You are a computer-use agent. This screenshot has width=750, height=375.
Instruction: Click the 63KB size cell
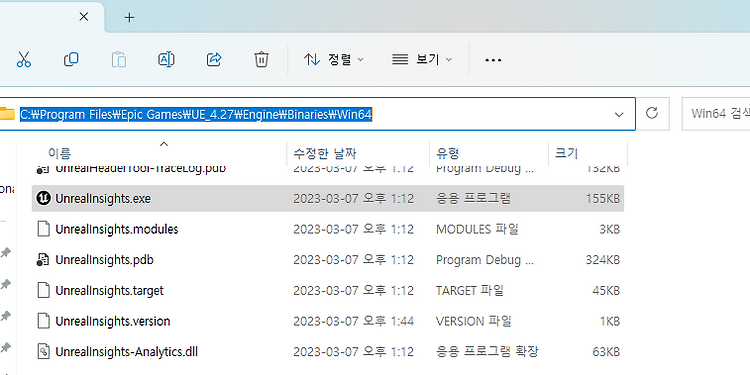tap(606, 352)
